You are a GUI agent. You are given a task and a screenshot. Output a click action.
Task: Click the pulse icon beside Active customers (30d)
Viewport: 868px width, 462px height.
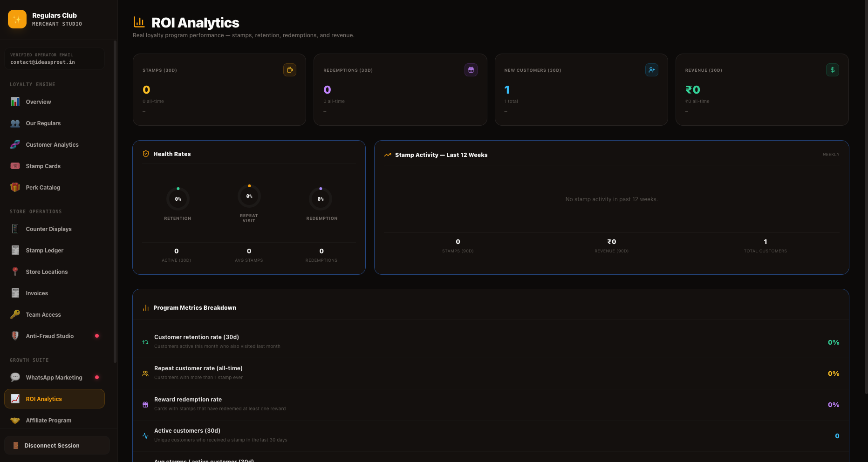click(x=145, y=436)
